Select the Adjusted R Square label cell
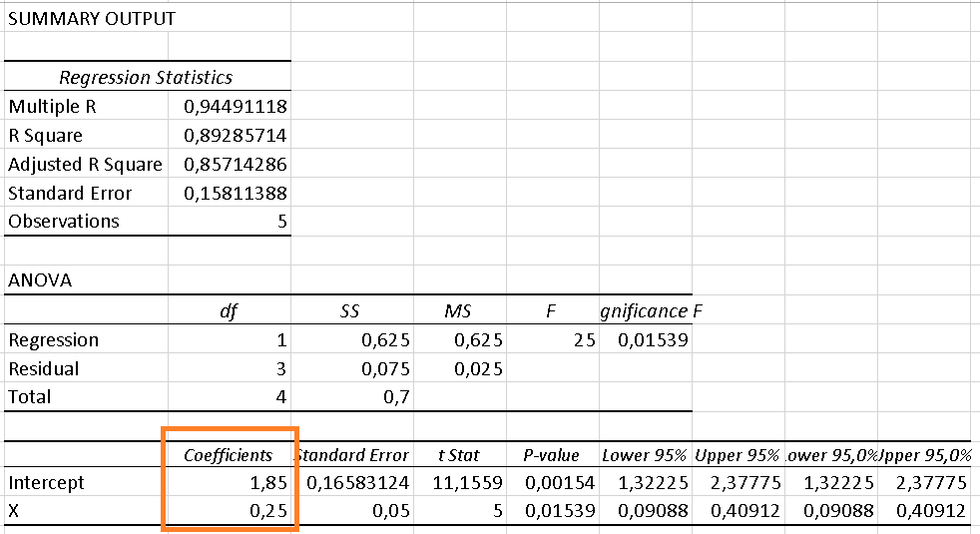The image size is (980, 534). click(x=85, y=164)
